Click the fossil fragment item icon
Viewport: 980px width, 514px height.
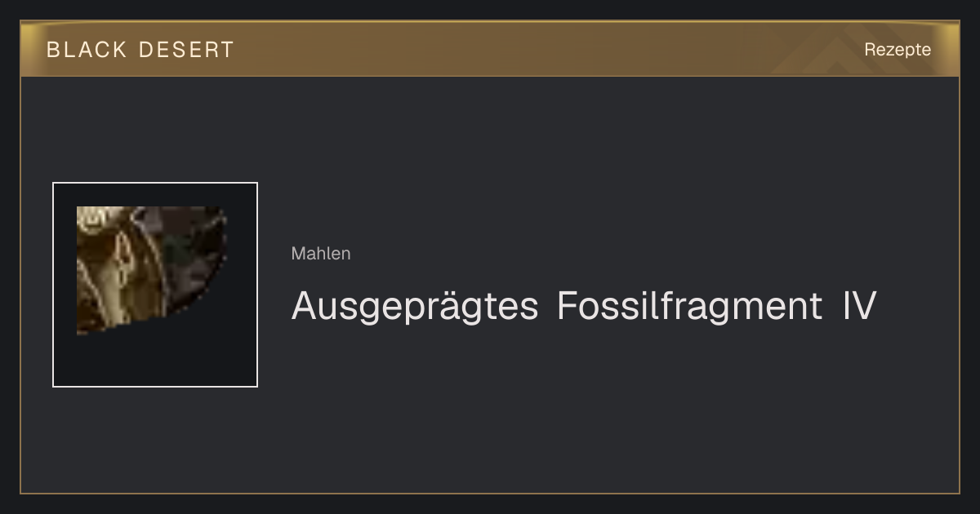152,270
